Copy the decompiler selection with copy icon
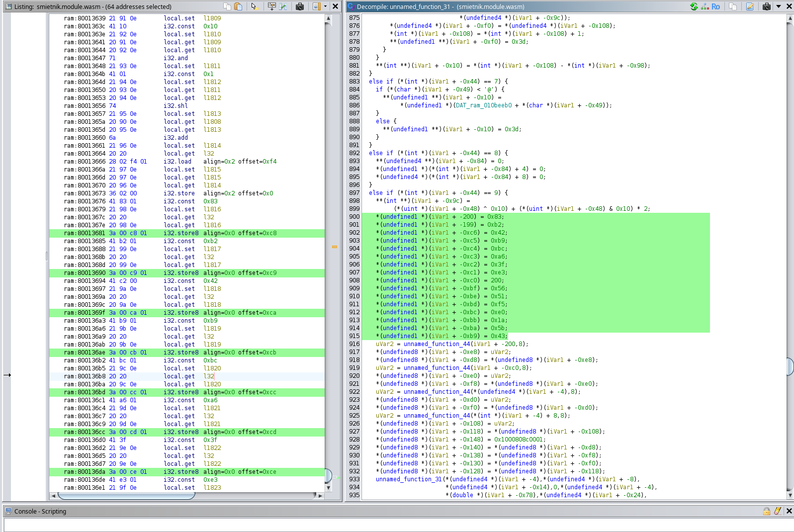 coord(732,6)
